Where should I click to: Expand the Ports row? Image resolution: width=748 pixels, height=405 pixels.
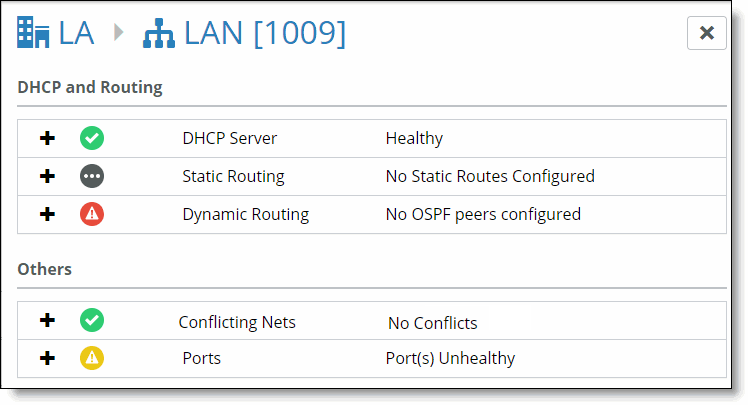click(47, 358)
